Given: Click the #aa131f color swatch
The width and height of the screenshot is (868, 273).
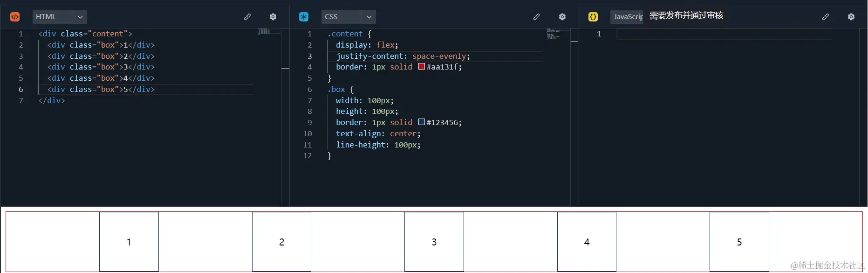Looking at the screenshot, I should (422, 67).
